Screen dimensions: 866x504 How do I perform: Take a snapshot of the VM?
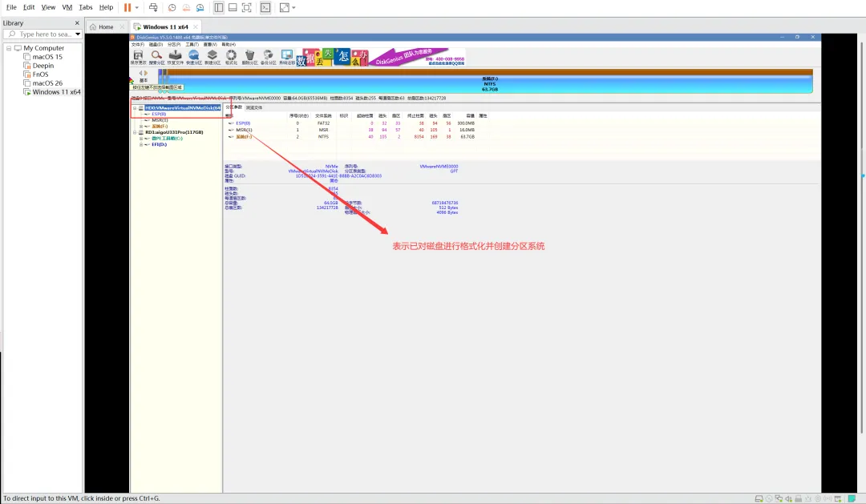(x=172, y=8)
